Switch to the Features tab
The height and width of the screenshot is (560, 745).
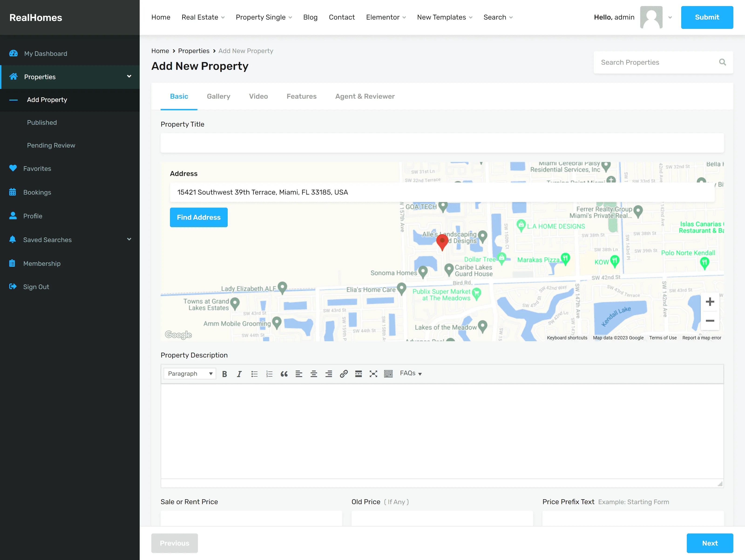pos(301,96)
